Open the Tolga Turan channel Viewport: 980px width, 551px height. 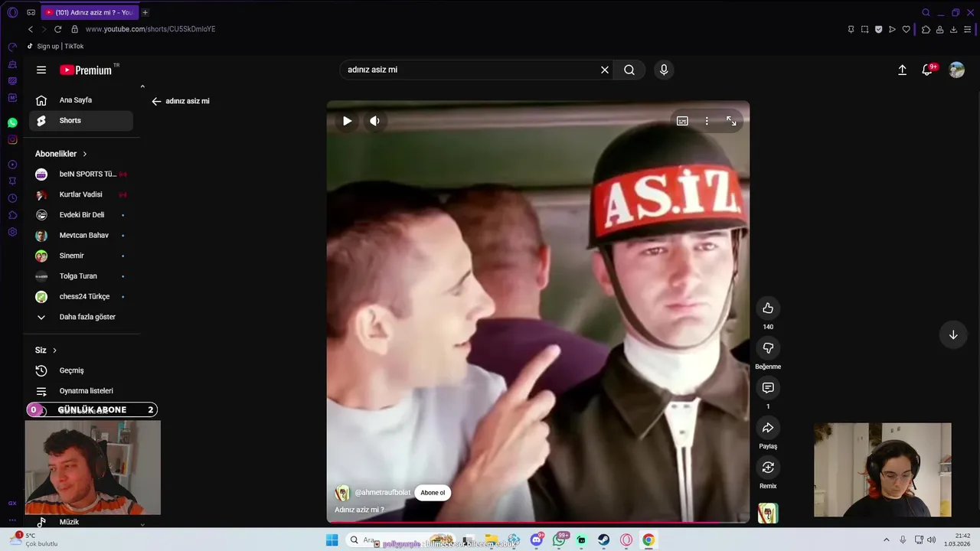click(81, 276)
